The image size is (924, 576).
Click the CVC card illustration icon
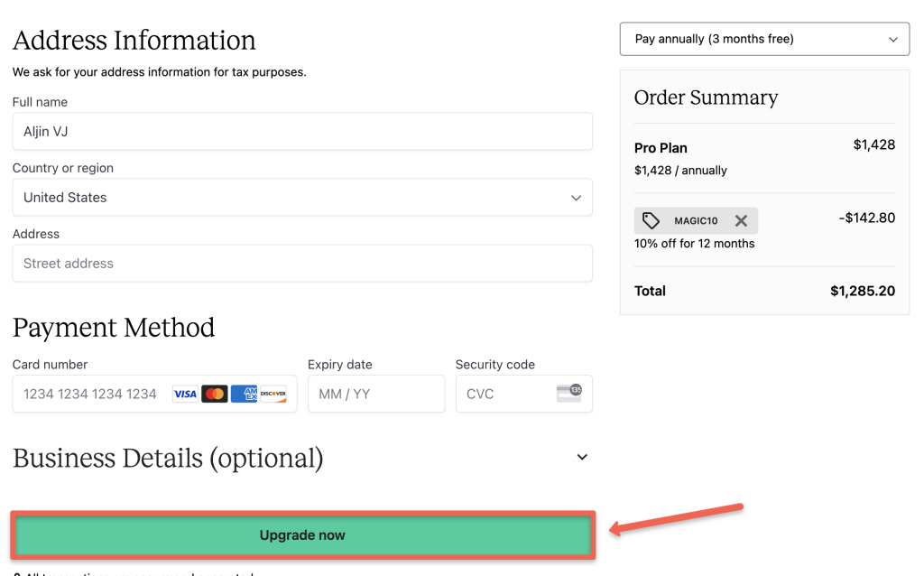tap(570, 393)
